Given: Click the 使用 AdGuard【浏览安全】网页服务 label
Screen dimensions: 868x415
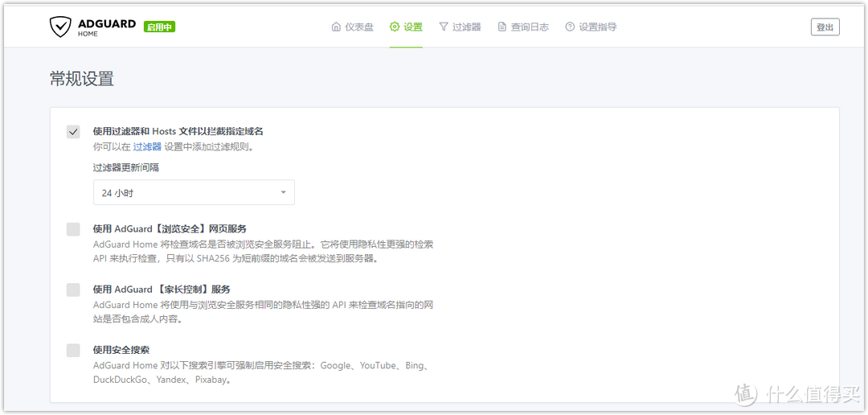Looking at the screenshot, I should coord(170,228).
